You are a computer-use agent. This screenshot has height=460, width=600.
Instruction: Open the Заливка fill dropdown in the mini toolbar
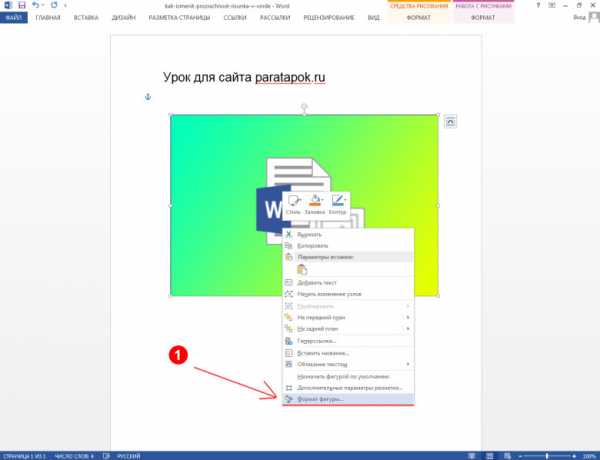click(315, 204)
